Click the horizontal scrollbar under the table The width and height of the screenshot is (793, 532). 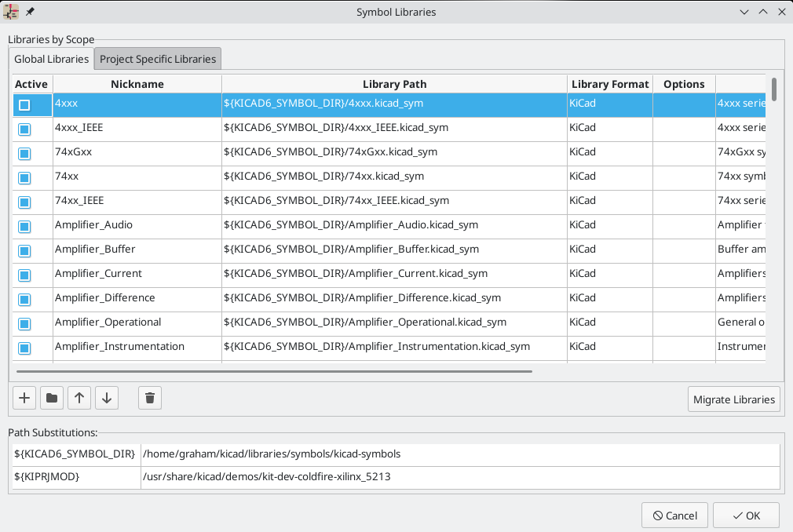pos(274,371)
